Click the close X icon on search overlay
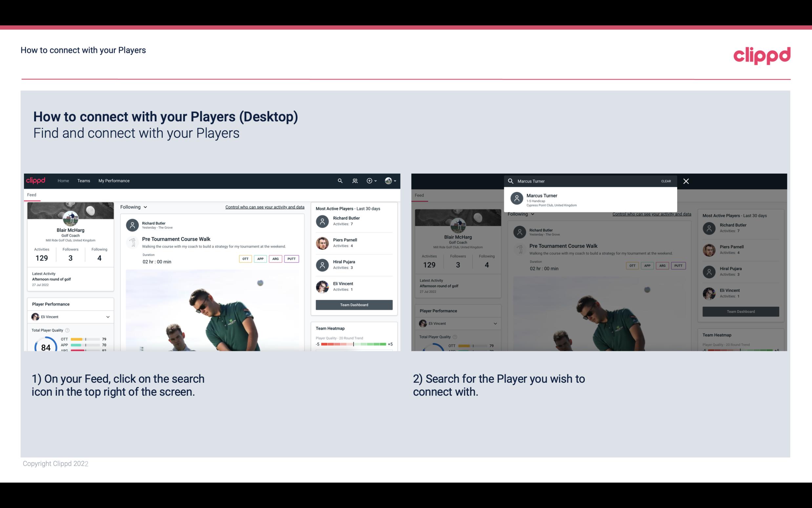 (x=686, y=181)
